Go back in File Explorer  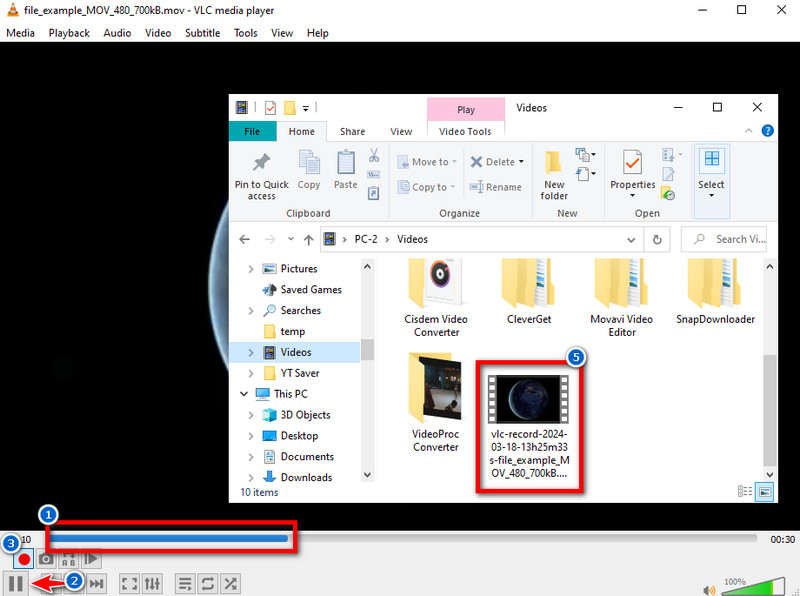(244, 239)
